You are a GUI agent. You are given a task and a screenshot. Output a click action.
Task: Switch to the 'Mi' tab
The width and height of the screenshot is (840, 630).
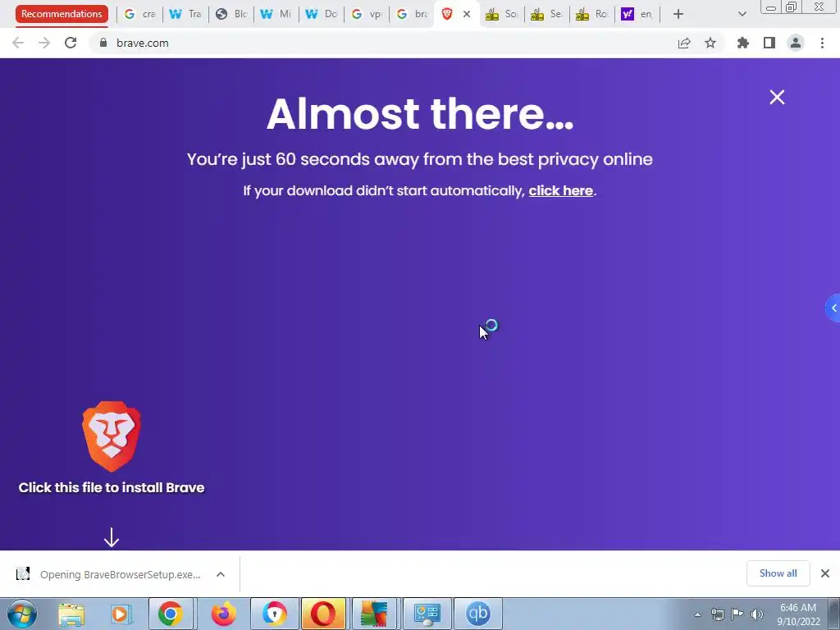(x=276, y=14)
